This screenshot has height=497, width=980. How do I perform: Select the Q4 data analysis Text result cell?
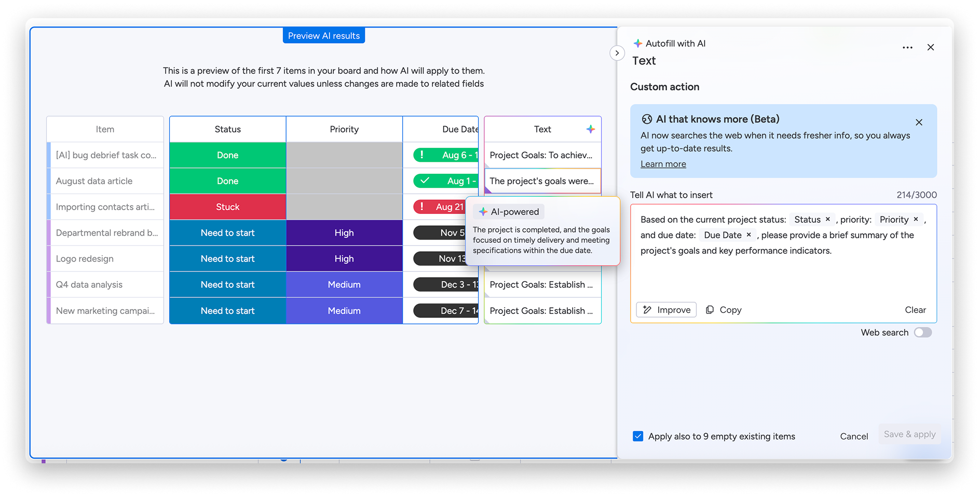coord(542,285)
